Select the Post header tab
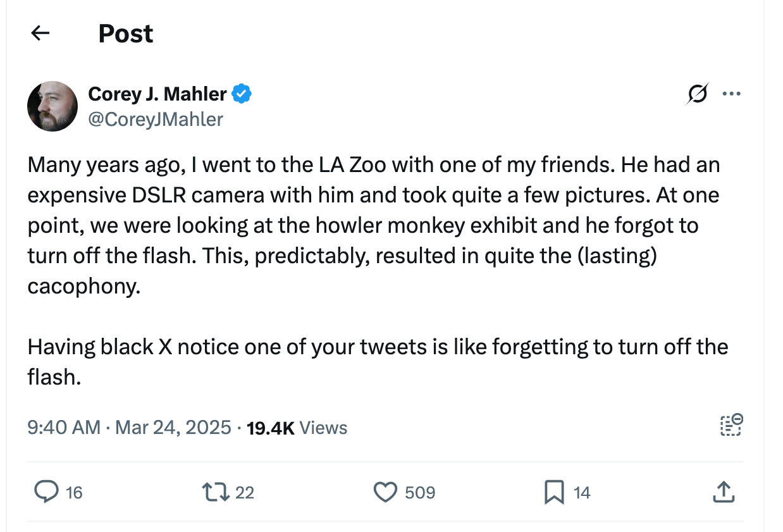 [x=125, y=33]
